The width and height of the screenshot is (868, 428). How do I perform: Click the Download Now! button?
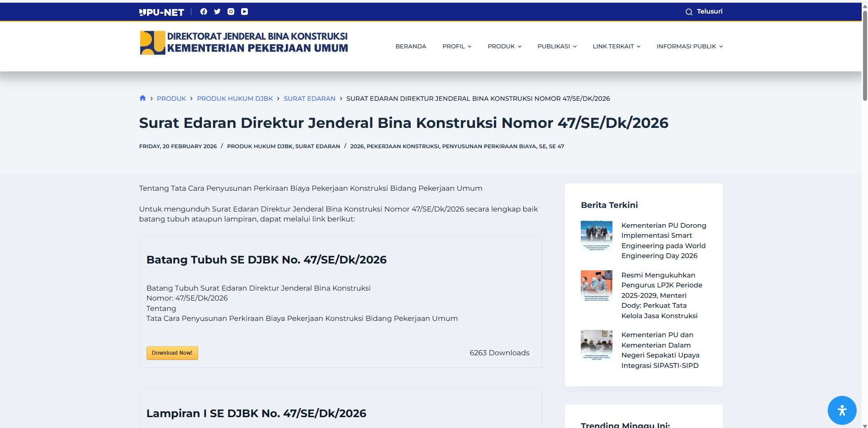[x=172, y=353]
